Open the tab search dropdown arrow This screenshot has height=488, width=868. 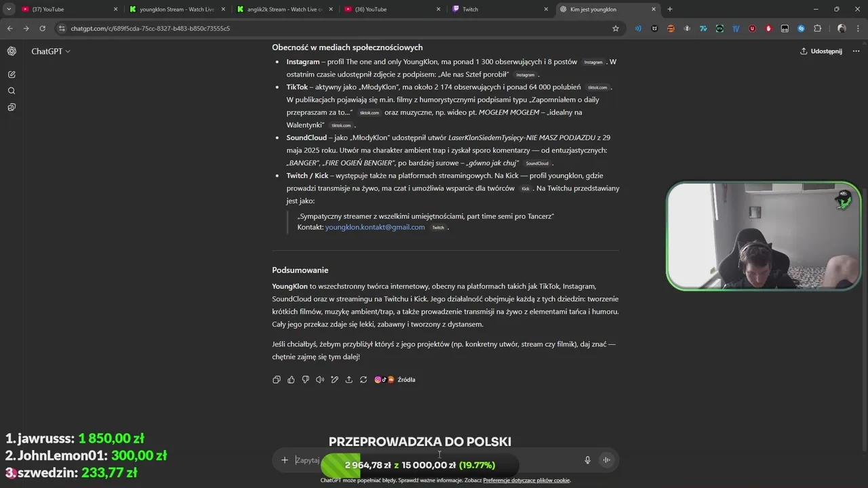click(8, 9)
